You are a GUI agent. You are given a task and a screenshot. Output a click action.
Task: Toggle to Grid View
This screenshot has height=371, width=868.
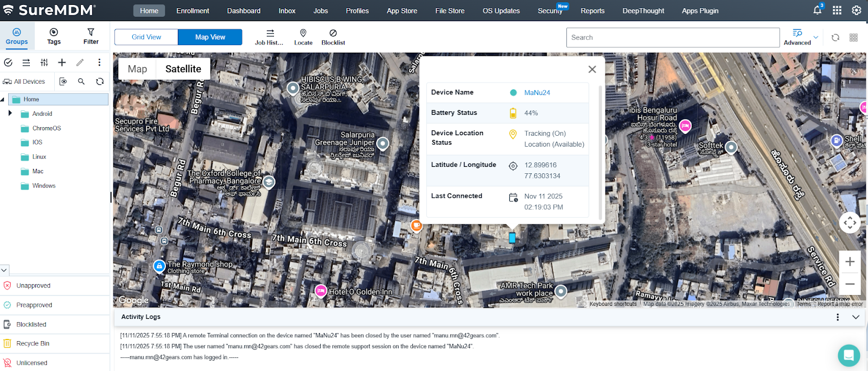click(x=146, y=37)
